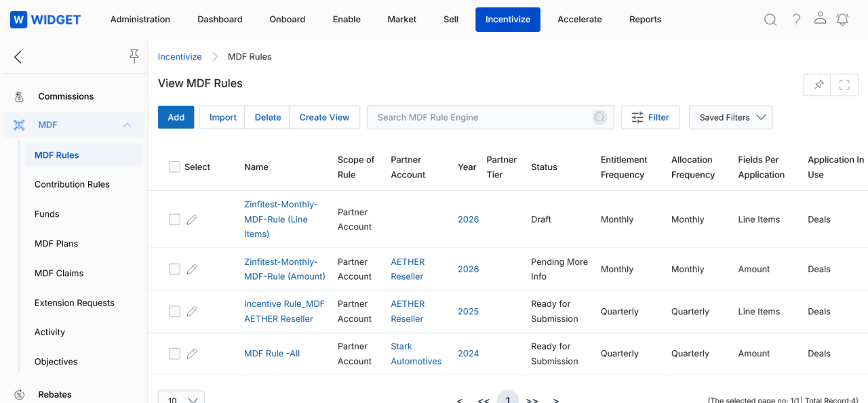This screenshot has width=868, height=403.
Task: Open the Onboard top menu
Action: 288,20
